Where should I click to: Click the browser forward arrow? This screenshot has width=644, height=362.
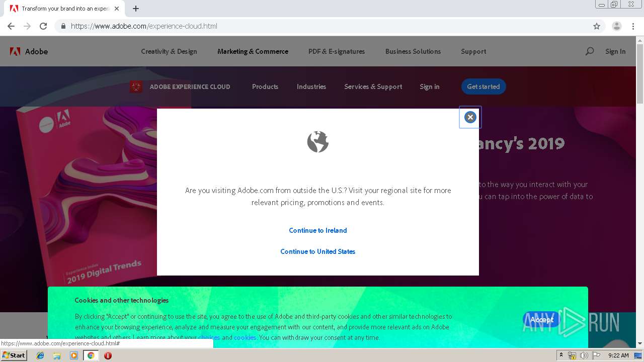tap(27, 26)
